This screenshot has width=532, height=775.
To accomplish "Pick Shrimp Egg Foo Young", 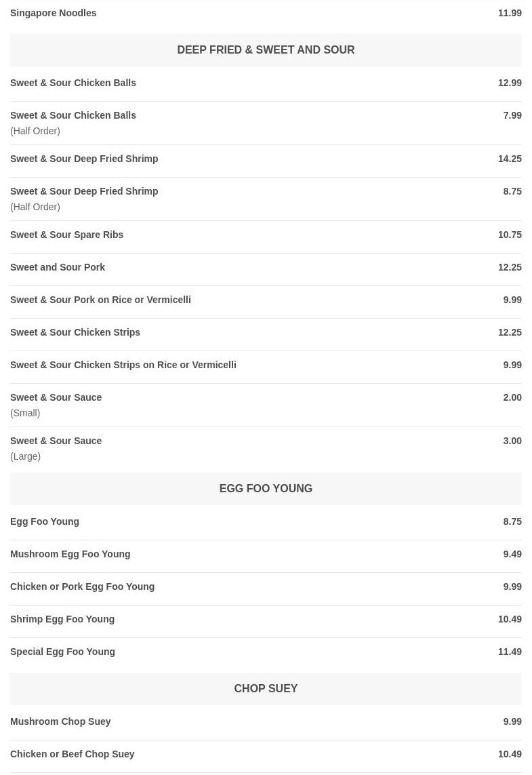I will (x=62, y=619).
